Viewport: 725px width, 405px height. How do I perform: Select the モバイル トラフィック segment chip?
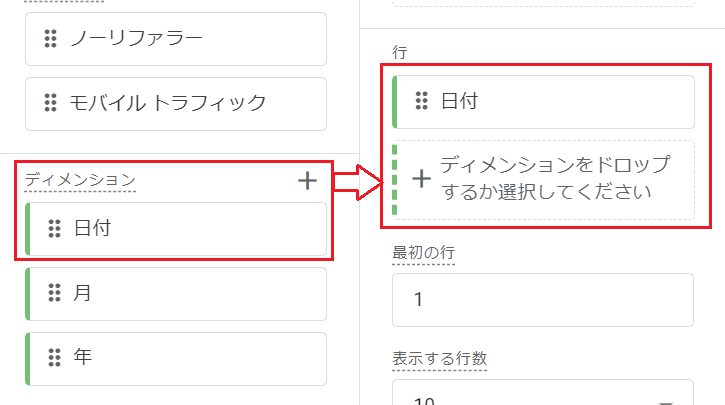[176, 104]
